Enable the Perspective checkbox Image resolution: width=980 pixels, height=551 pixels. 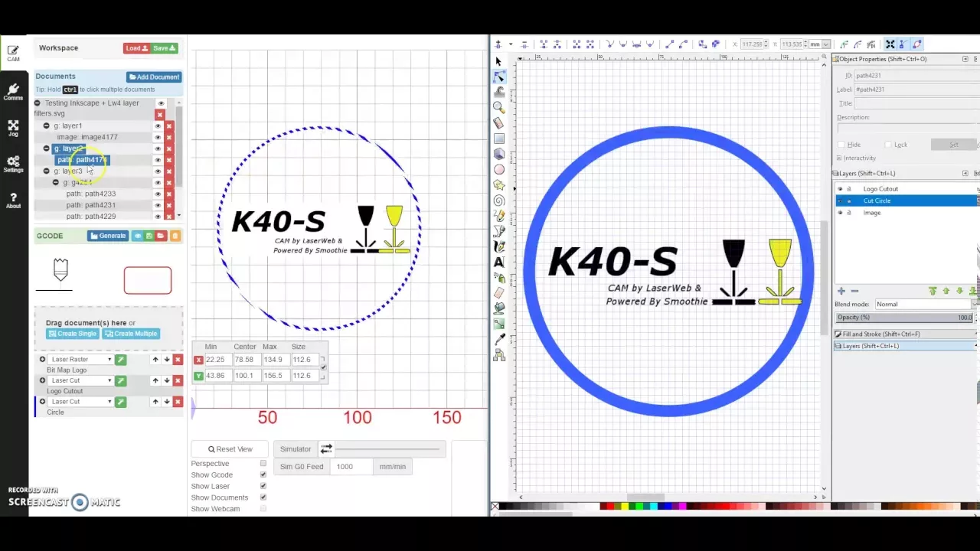263,463
